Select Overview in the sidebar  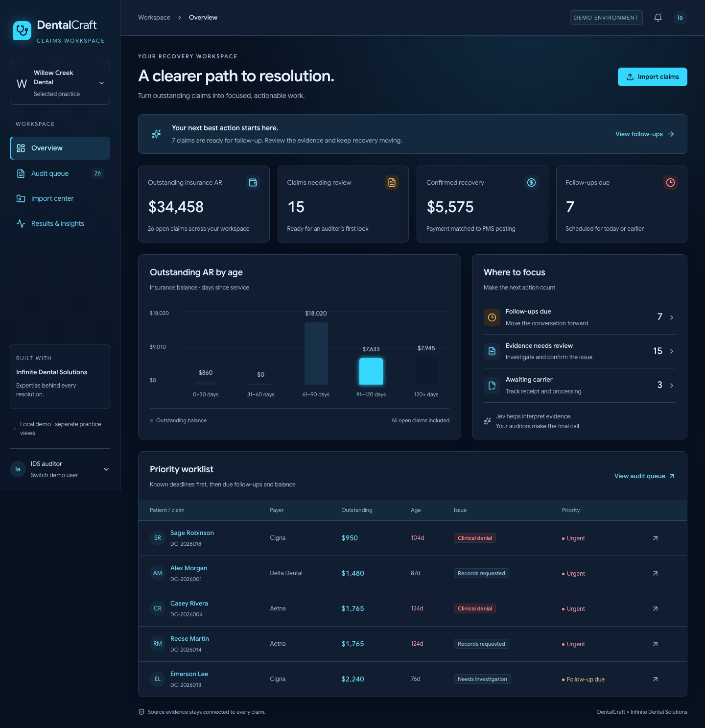60,148
